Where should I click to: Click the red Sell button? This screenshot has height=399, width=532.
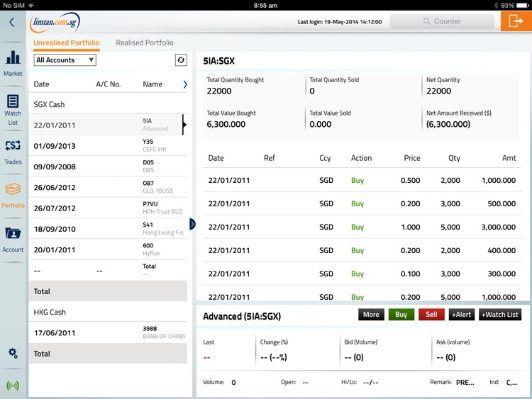point(431,315)
